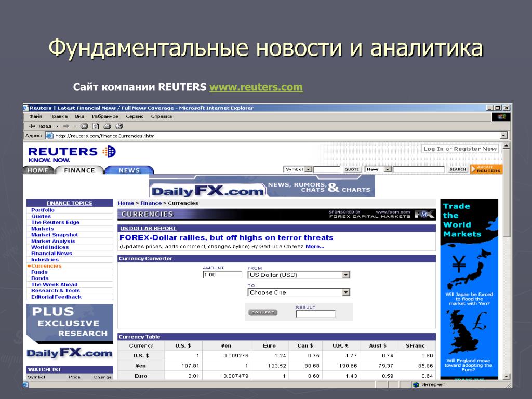The height and width of the screenshot is (399, 532).
Task: Open the Справка menu
Action: click(x=161, y=116)
